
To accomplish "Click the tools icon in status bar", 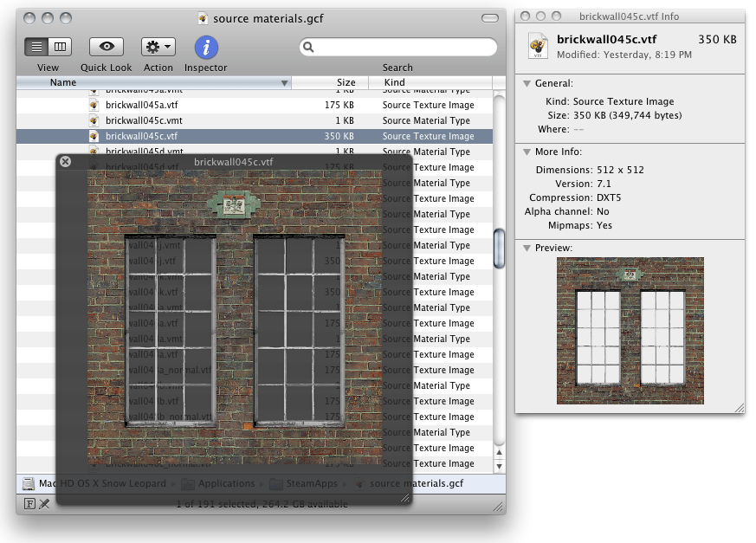I will click(44, 504).
